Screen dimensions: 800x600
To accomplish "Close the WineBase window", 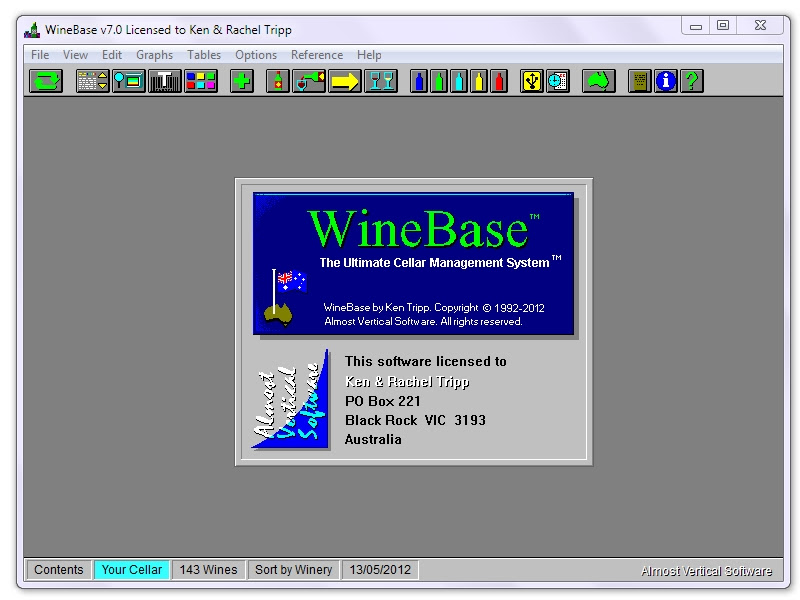I will [760, 26].
